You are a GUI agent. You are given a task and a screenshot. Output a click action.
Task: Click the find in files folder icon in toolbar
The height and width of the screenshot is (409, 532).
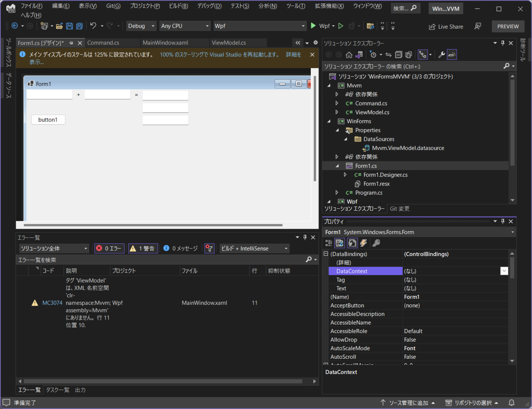pos(370,26)
